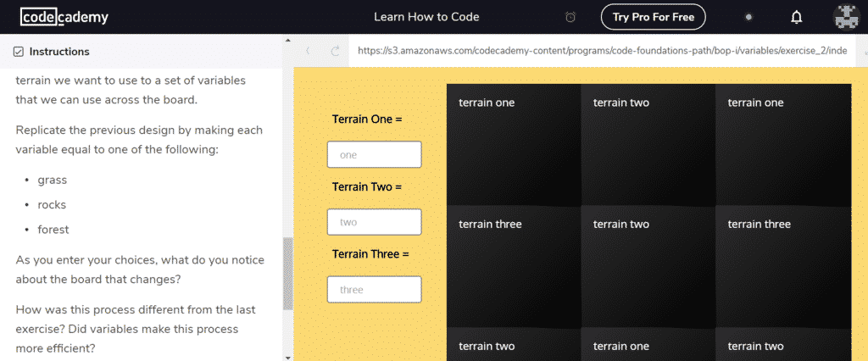This screenshot has height=361, width=868.
Task: Click the instructions panel scrollbar thumb
Action: 288,274
